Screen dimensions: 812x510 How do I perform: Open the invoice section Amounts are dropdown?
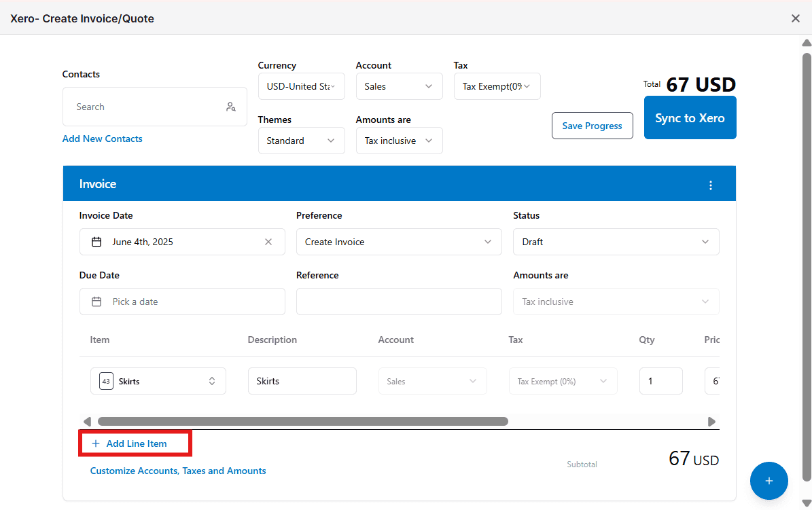[x=616, y=302]
